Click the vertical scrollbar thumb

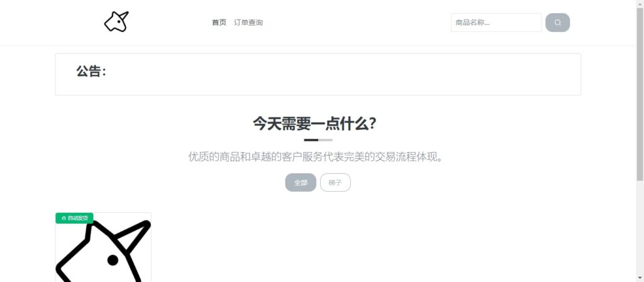click(640, 94)
